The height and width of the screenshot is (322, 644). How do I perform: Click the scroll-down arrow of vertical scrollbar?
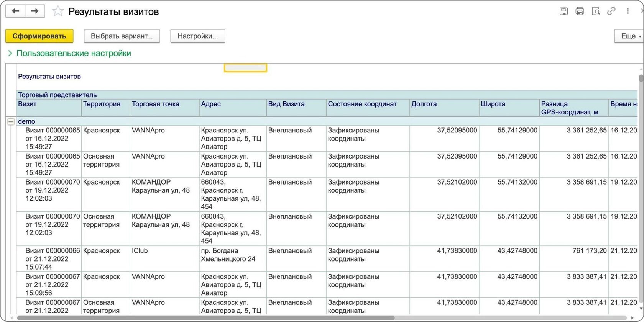tap(641, 309)
